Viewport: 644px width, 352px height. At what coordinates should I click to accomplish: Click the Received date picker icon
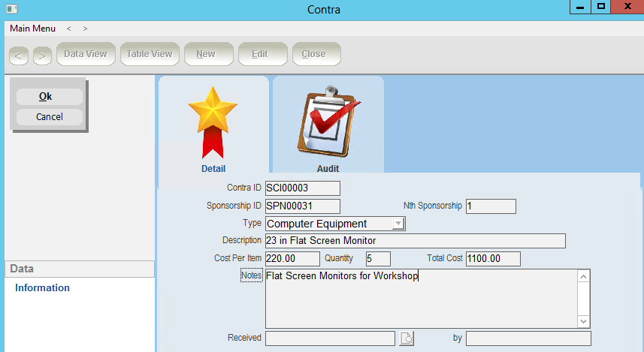pos(406,338)
